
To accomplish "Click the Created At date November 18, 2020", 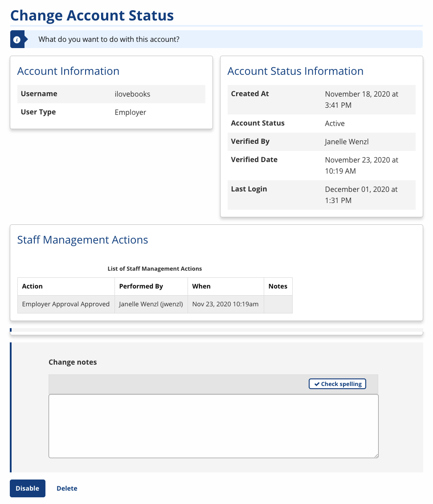I will point(362,100).
